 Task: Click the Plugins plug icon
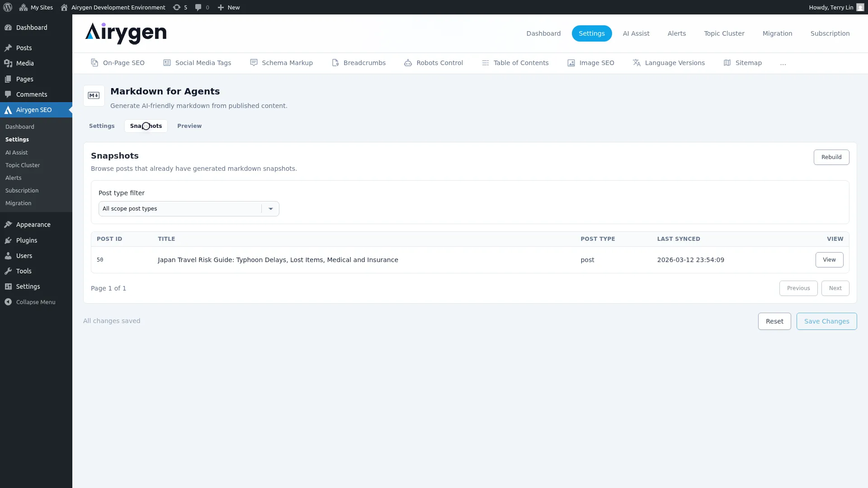(8, 240)
